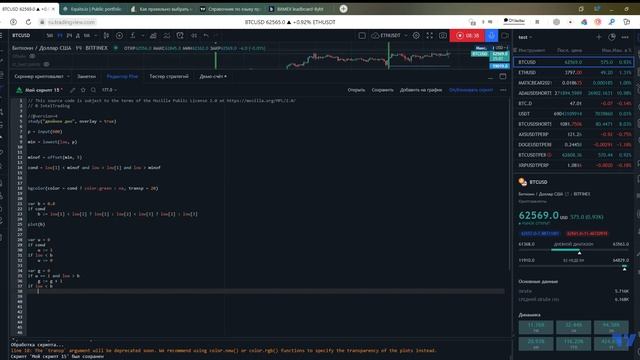The width and height of the screenshot is (640, 360).
Task: Click the blue bid price badge
Action: click(x=540, y=233)
